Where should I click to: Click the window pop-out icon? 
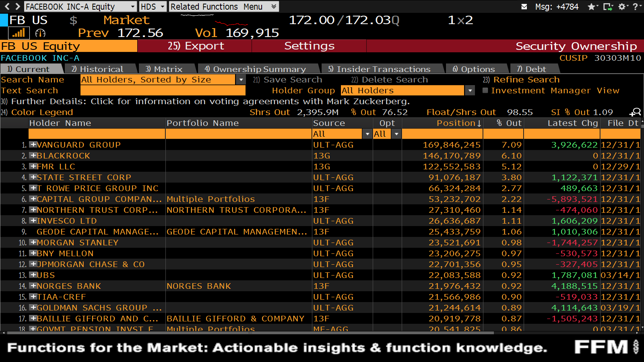607,6
